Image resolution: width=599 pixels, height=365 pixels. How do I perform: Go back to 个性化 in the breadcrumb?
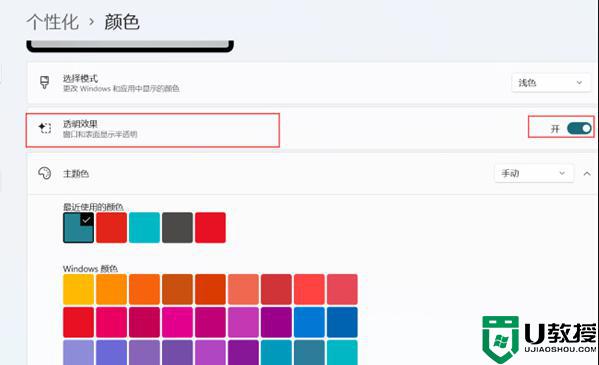[x=53, y=22]
